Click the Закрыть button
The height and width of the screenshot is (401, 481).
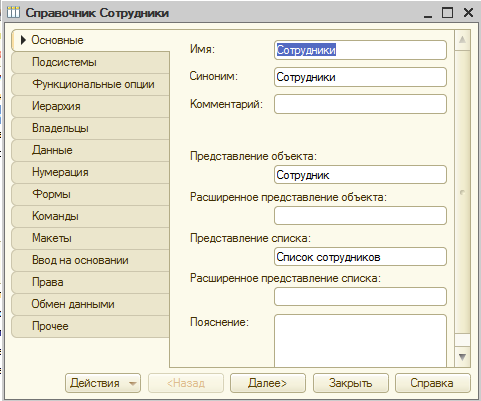click(x=350, y=383)
